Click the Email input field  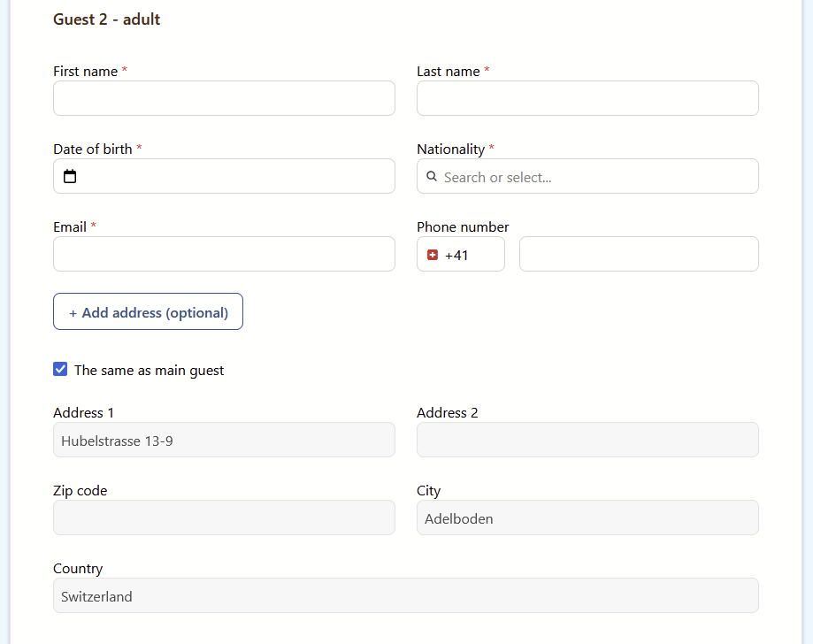click(x=224, y=254)
